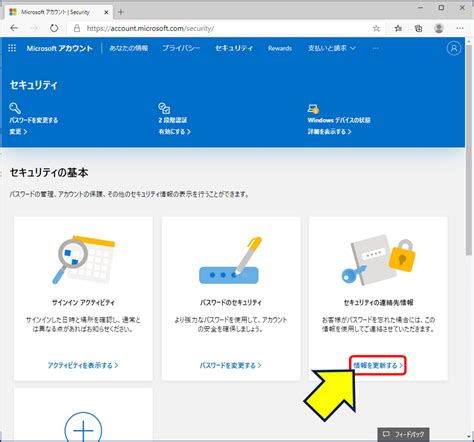Click the password security pen illustration

coord(229,261)
